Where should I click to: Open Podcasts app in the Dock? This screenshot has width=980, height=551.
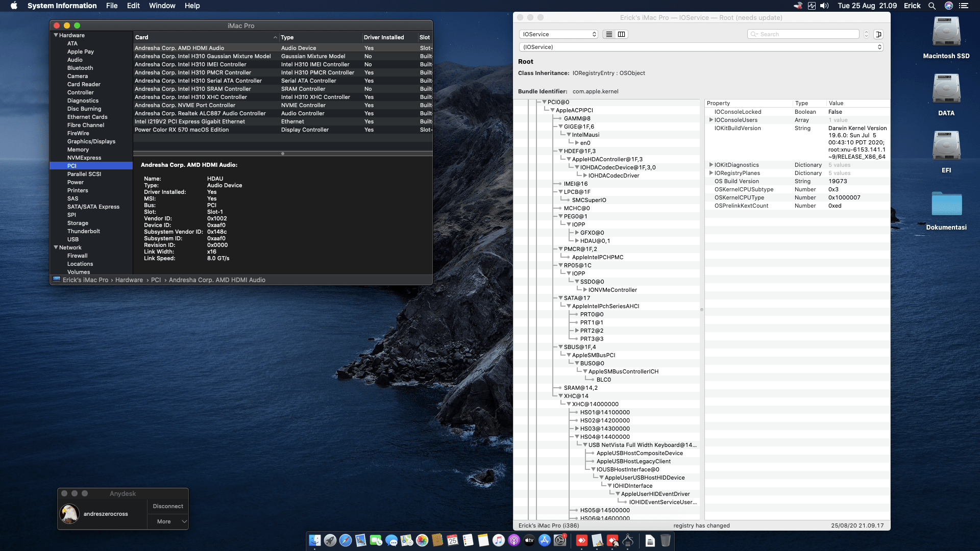514,540
